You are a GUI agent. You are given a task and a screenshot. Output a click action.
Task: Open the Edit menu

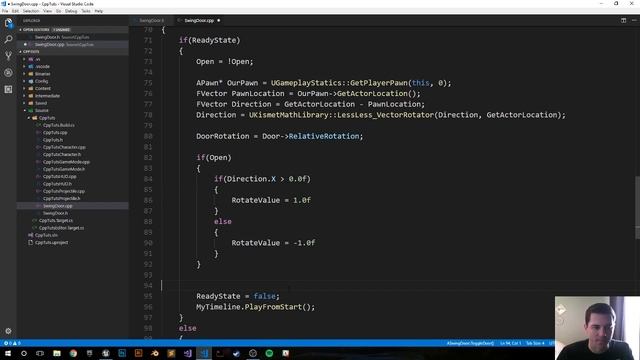(x=16, y=11)
